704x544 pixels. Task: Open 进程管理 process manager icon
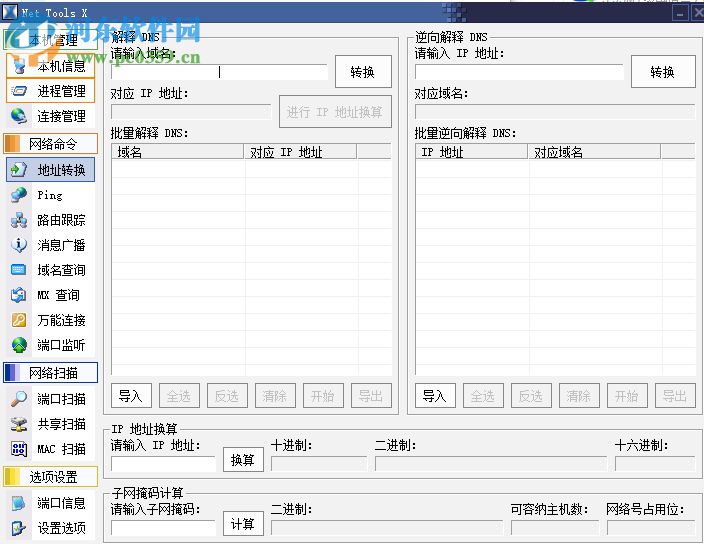click(x=19, y=91)
